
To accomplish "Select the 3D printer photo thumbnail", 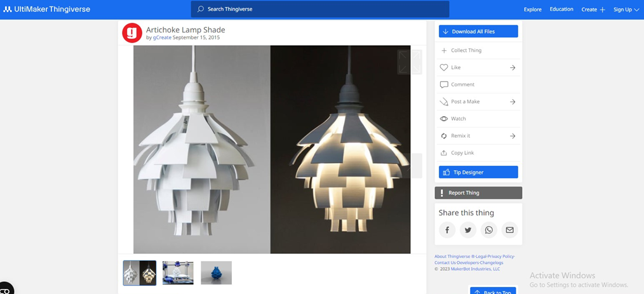I will tap(178, 273).
